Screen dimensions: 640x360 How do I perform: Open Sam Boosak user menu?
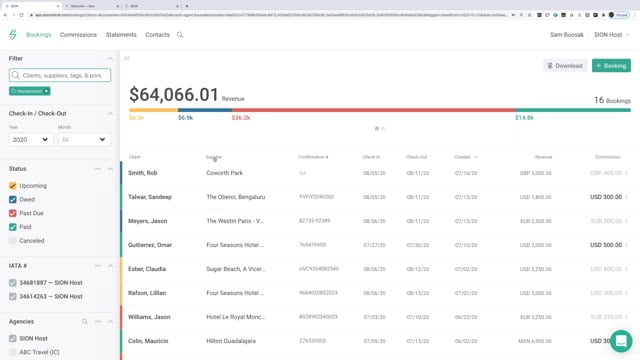coord(567,35)
